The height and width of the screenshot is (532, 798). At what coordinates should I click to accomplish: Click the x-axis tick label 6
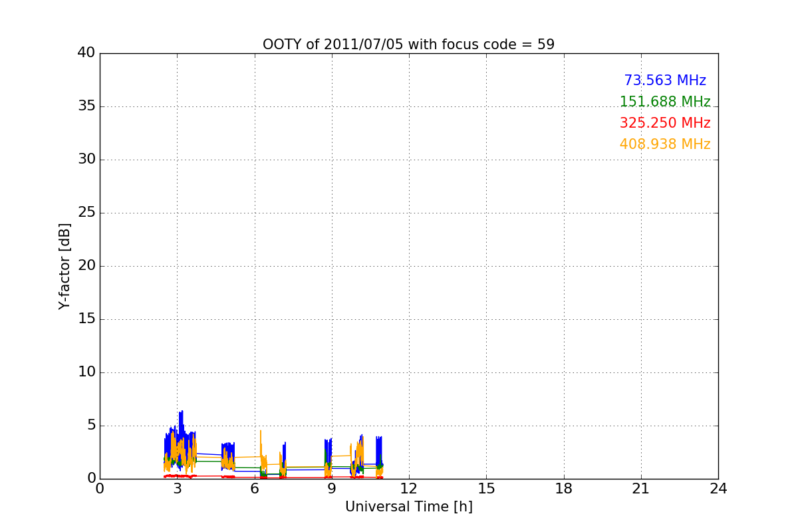(255, 489)
